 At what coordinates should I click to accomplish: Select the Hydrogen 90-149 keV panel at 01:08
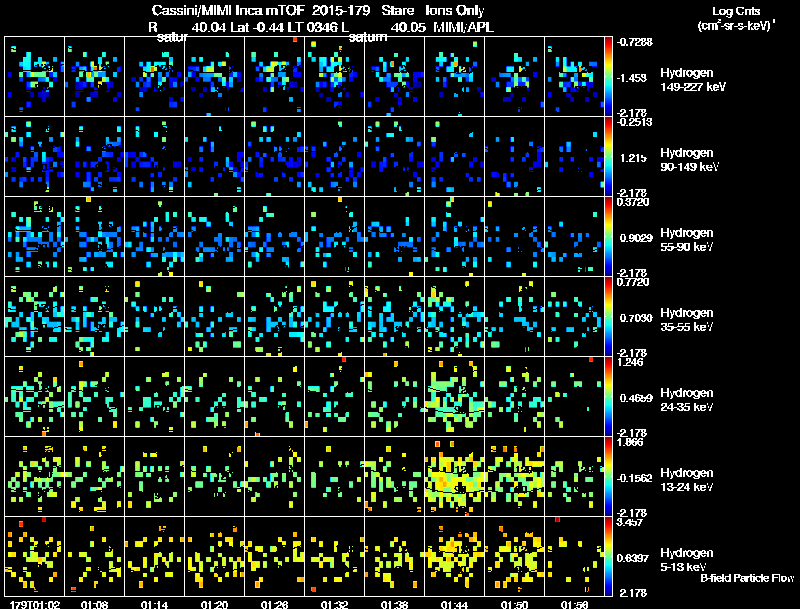tap(94, 157)
